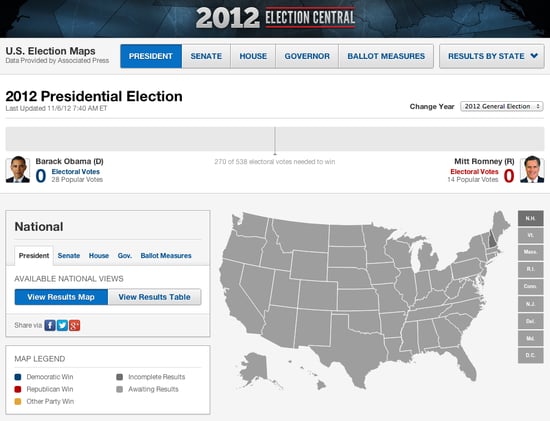The width and height of the screenshot is (550, 421).
Task: Share via the Facebook icon
Action: (50, 325)
